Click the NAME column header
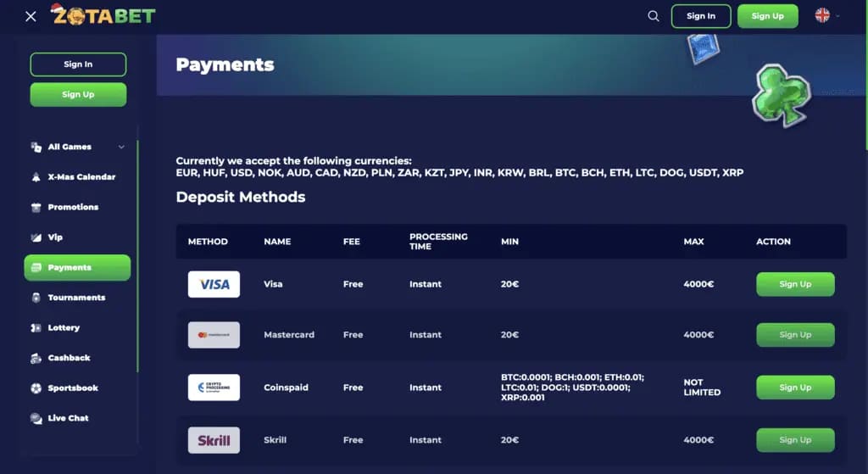 coord(277,242)
